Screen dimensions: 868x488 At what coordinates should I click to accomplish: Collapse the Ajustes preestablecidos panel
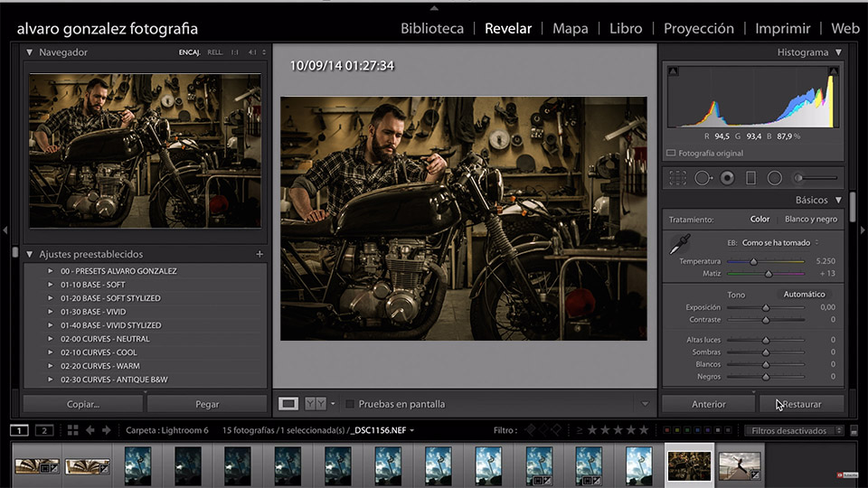coord(29,254)
